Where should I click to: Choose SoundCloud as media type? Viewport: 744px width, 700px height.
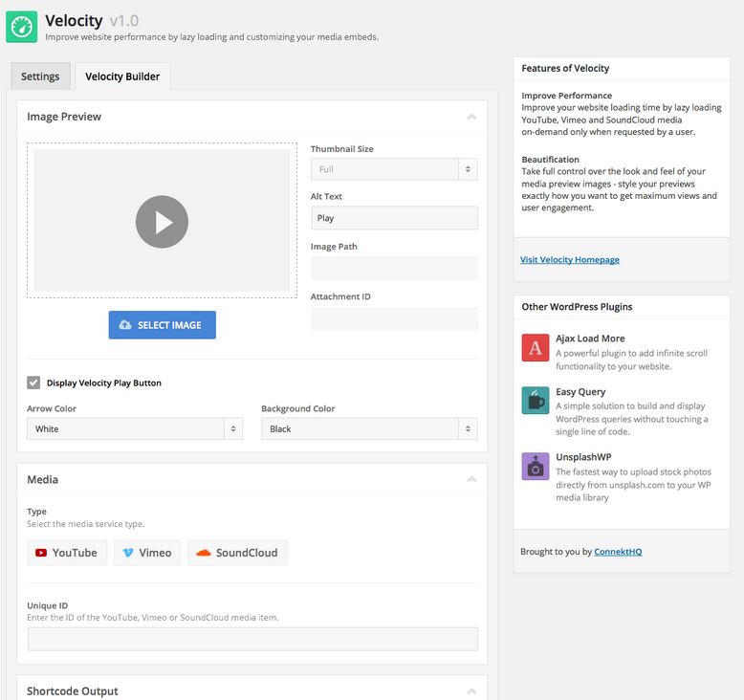pos(237,553)
